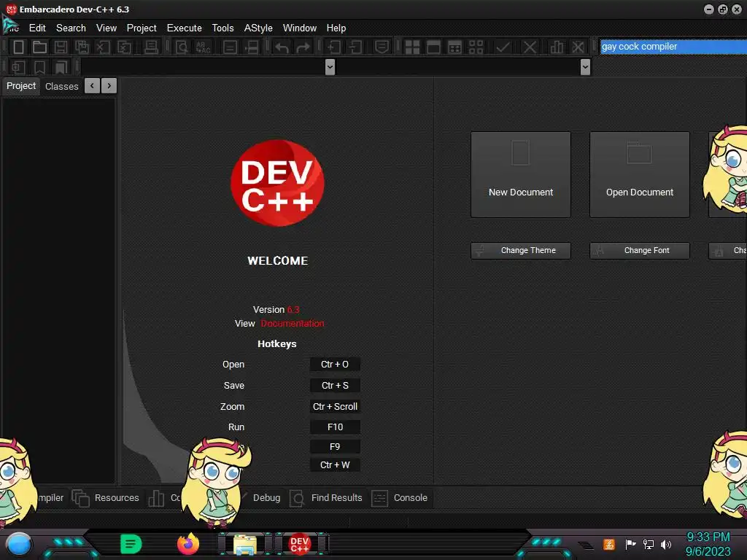Image resolution: width=747 pixels, height=560 pixels.
Task: Click the Find magnifier toolbar icon
Action: coord(182,47)
